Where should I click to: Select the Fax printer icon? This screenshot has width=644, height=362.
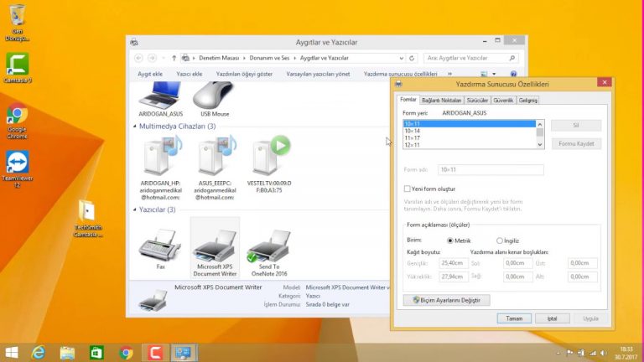click(160, 248)
